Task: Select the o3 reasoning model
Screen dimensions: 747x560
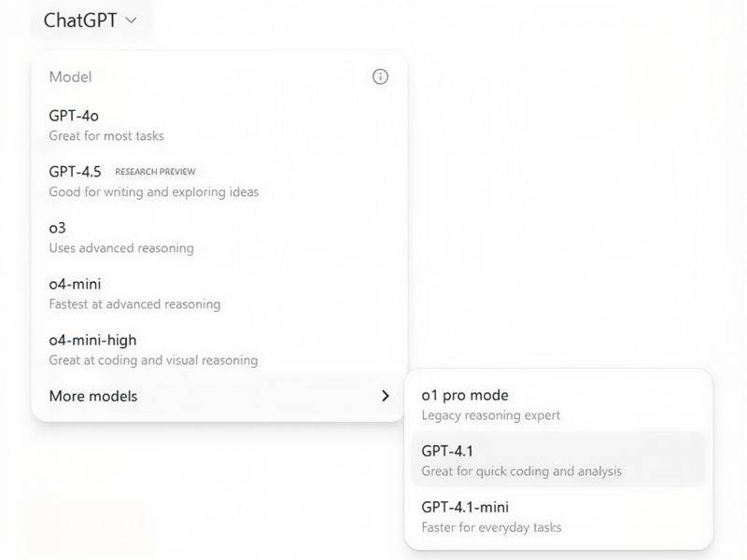Action: click(58, 228)
